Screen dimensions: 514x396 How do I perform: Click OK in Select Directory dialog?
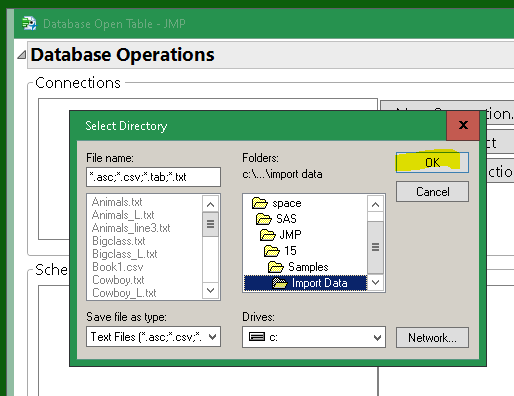(432, 162)
